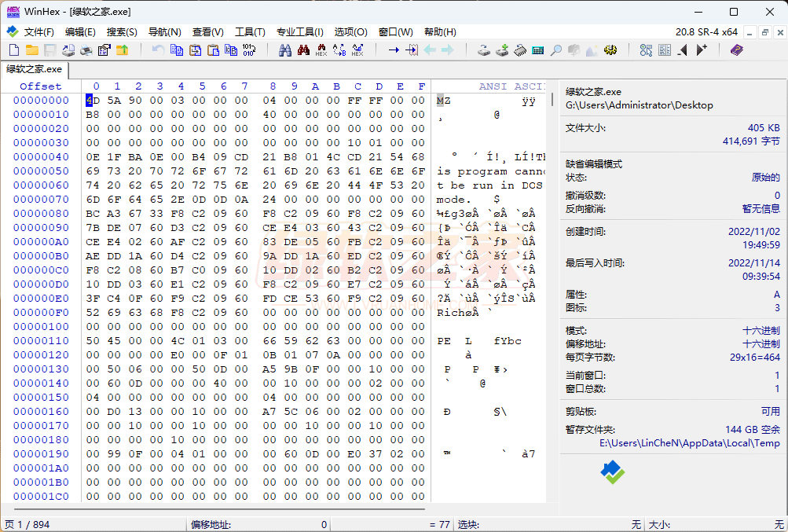Image resolution: width=788 pixels, height=532 pixels.
Task: Open the 文件(F) menu
Action: (38, 32)
